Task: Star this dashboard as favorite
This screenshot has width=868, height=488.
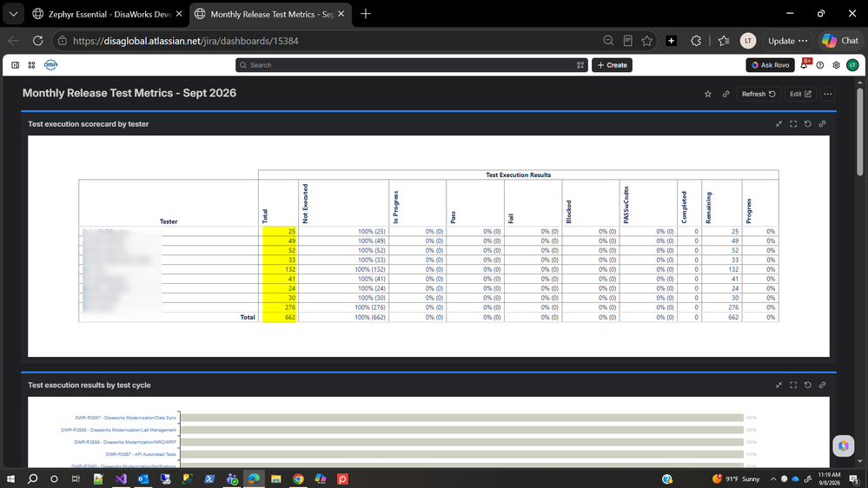Action: point(707,94)
